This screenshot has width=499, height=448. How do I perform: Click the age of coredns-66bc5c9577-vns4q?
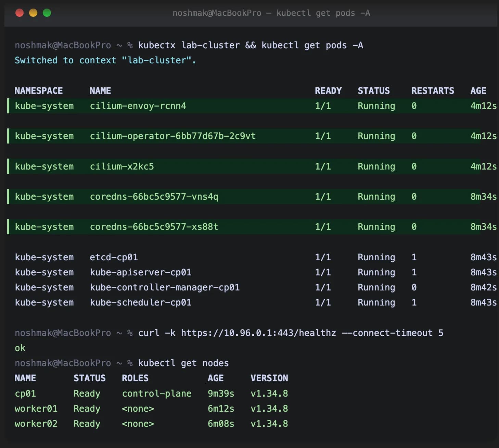tap(483, 197)
